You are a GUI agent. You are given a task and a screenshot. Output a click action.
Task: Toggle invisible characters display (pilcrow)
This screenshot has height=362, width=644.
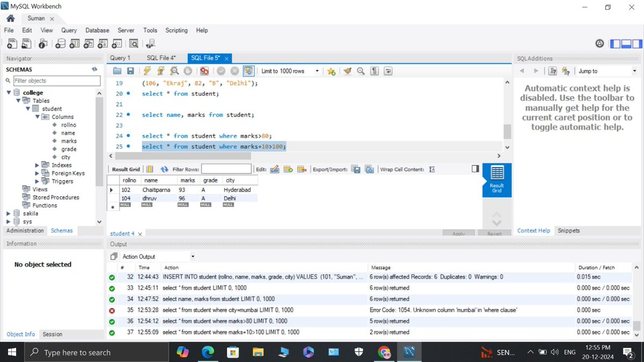[375, 71]
